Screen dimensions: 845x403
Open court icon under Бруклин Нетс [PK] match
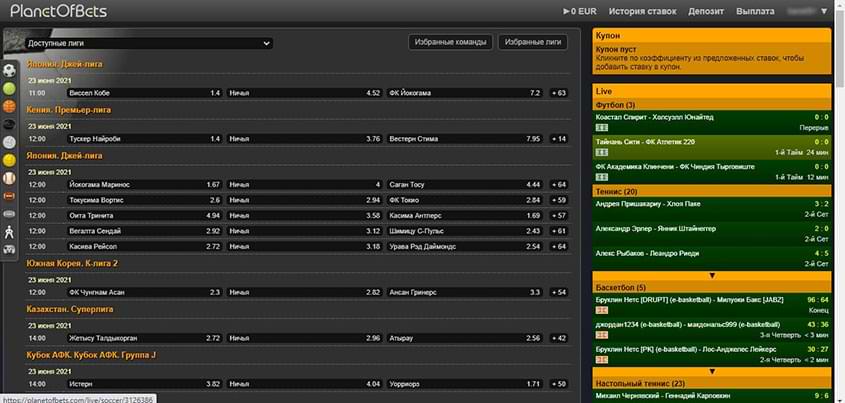[601, 359]
